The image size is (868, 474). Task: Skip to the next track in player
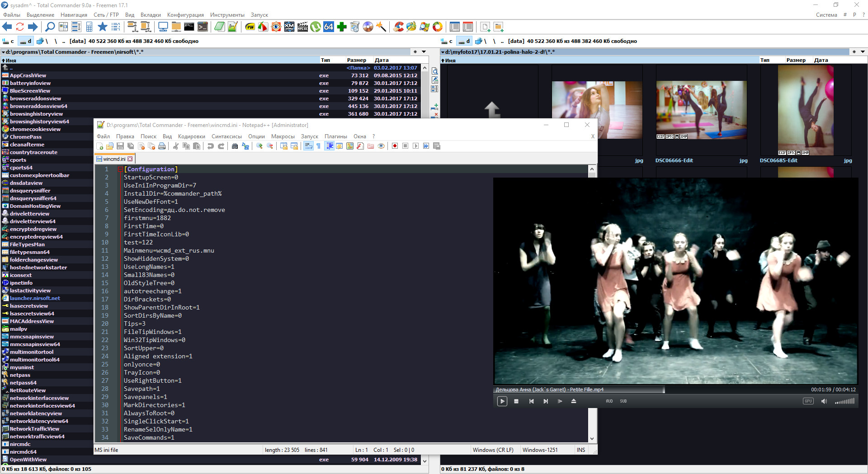click(x=546, y=401)
